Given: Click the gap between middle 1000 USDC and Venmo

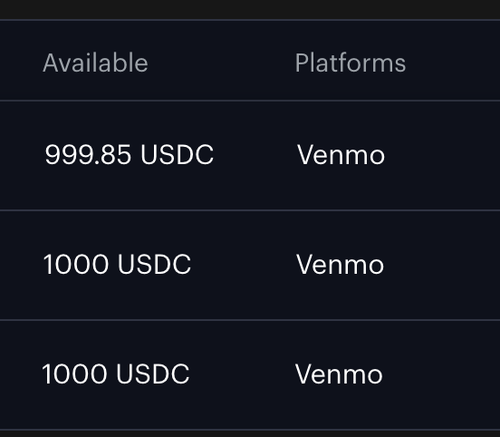Looking at the screenshot, I should coord(244,264).
